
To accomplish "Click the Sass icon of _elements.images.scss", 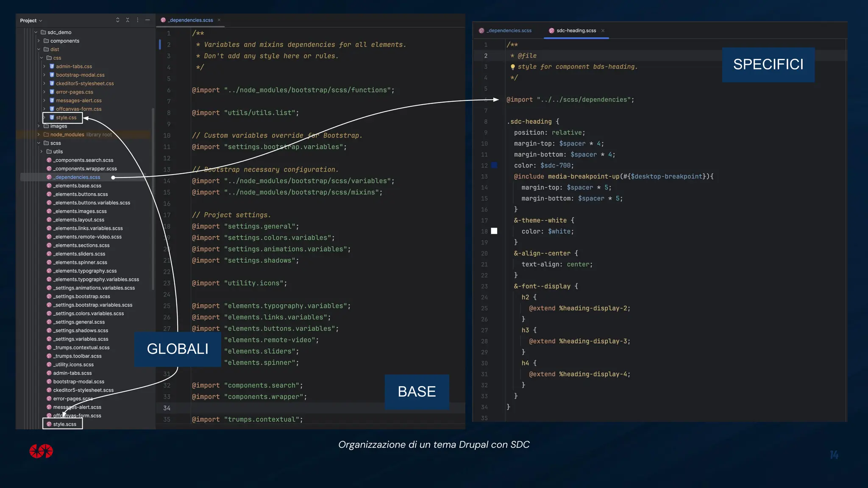I will pos(49,211).
